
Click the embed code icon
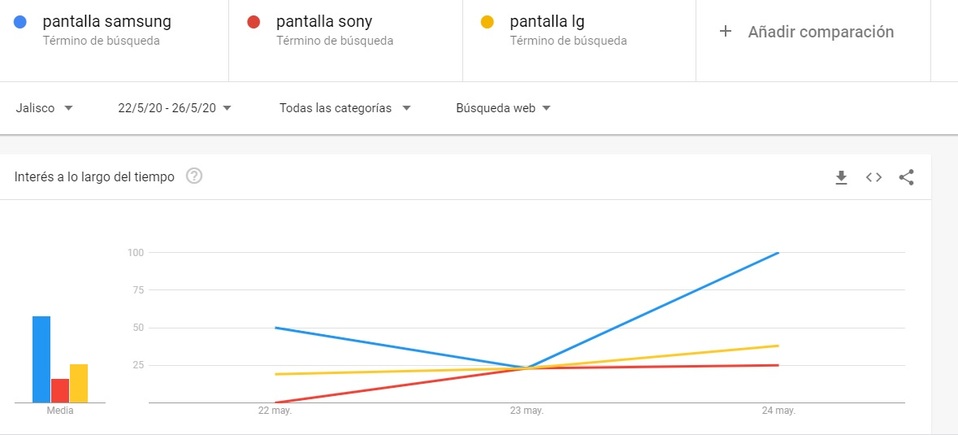pos(874,177)
